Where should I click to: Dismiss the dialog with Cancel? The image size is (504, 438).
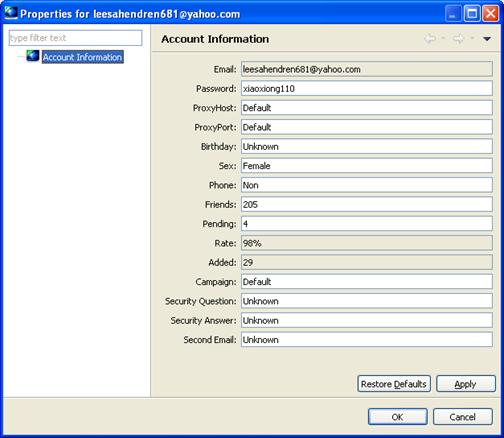click(463, 417)
